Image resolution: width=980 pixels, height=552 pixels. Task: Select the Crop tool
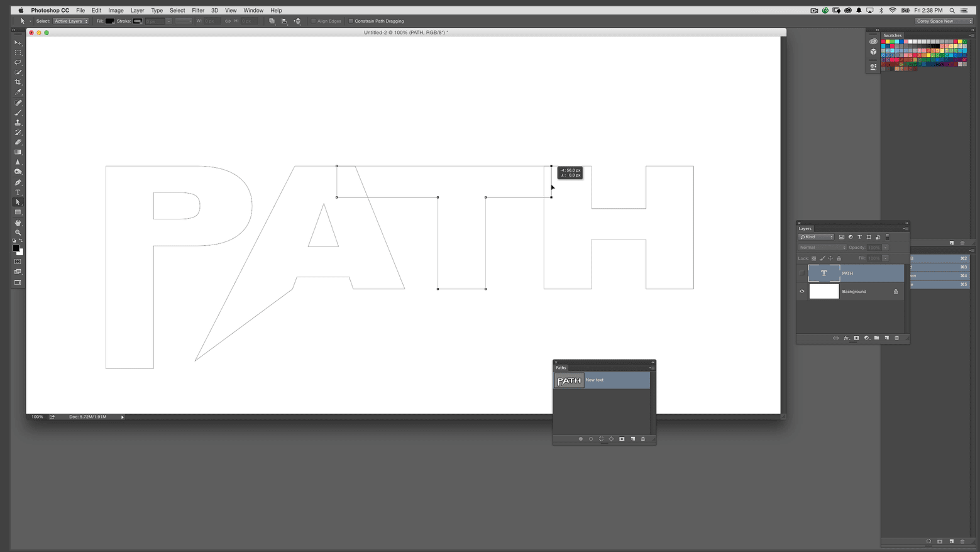(18, 82)
